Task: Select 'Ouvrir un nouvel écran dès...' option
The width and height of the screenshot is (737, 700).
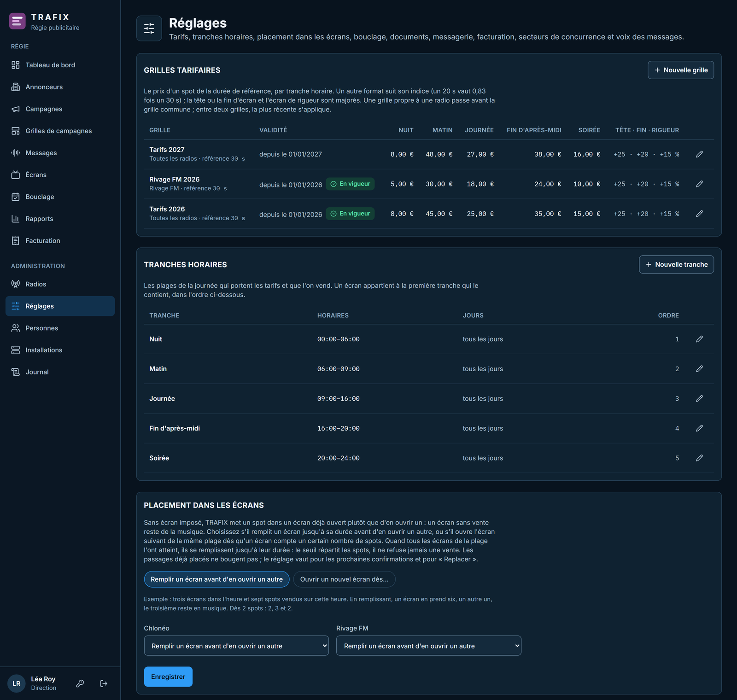Action: (x=344, y=579)
